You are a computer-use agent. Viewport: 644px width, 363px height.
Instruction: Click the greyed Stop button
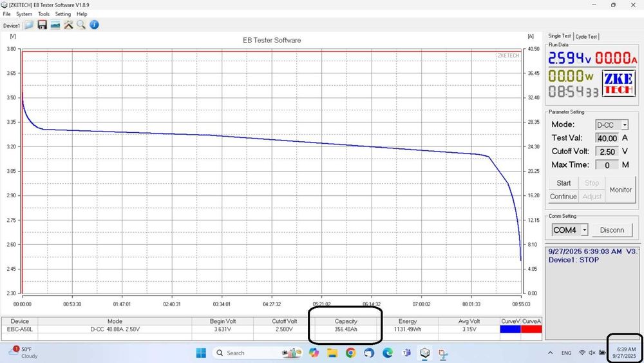(x=592, y=183)
